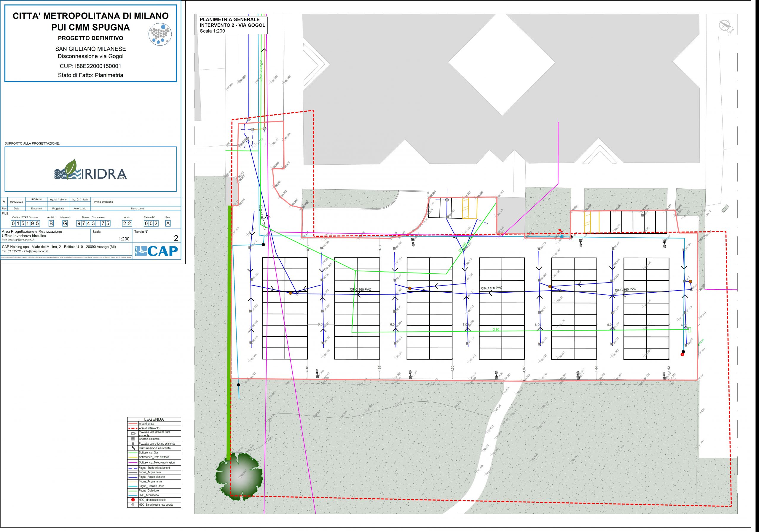Image resolution: width=759 pixels, height=532 pixels.
Task: Click the 'PLANIMETRIA GENERALE' drawing title
Action: [230, 20]
